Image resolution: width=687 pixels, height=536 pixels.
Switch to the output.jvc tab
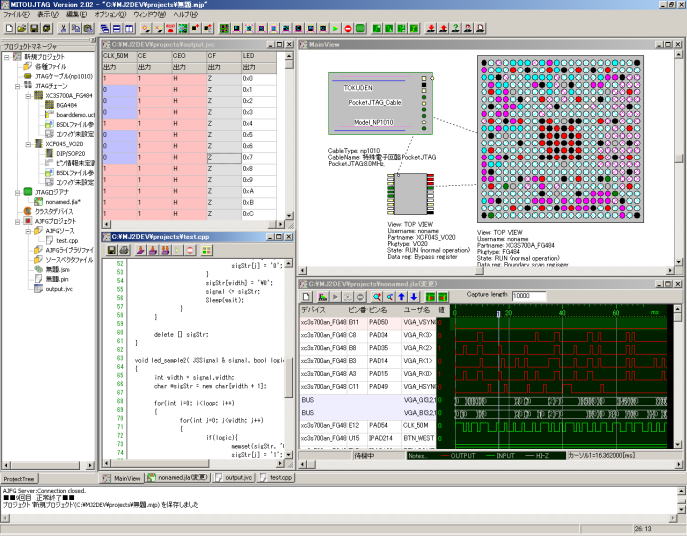(234, 478)
